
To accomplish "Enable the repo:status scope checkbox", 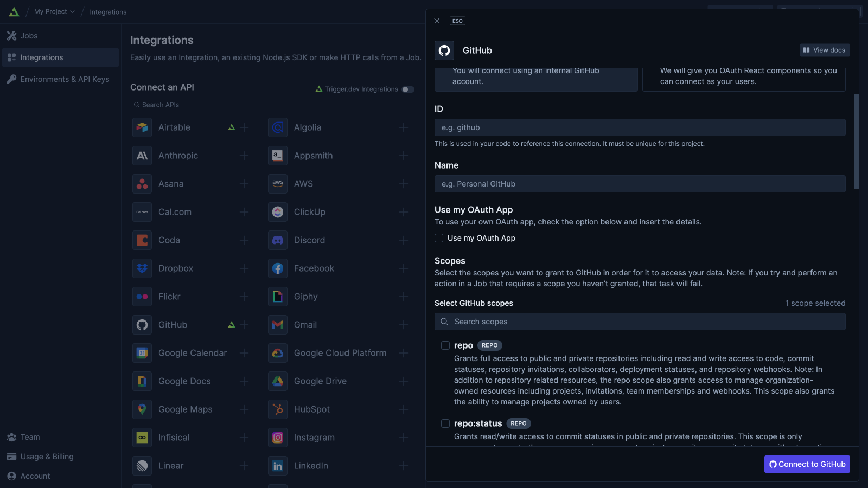I will tap(445, 423).
